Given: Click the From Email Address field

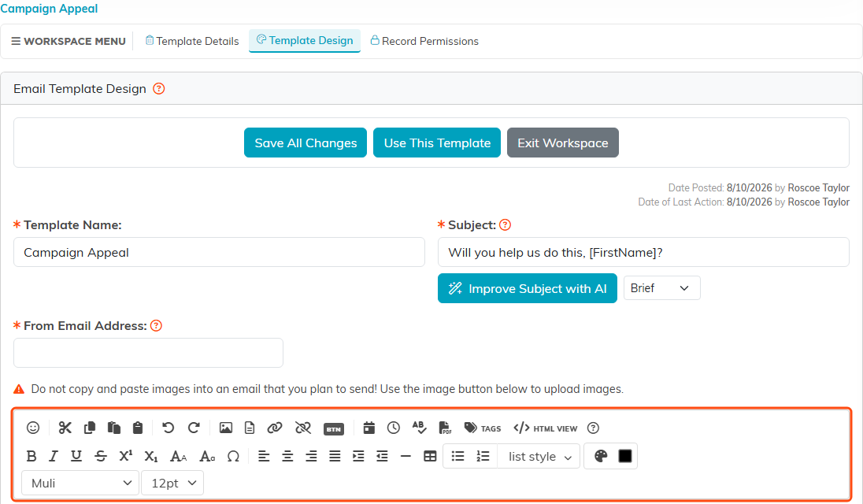Looking at the screenshot, I should point(148,353).
